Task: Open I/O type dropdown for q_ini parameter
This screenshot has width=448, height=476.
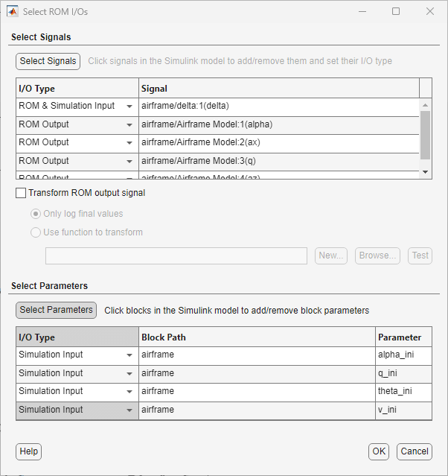Action: pyautogui.click(x=129, y=374)
